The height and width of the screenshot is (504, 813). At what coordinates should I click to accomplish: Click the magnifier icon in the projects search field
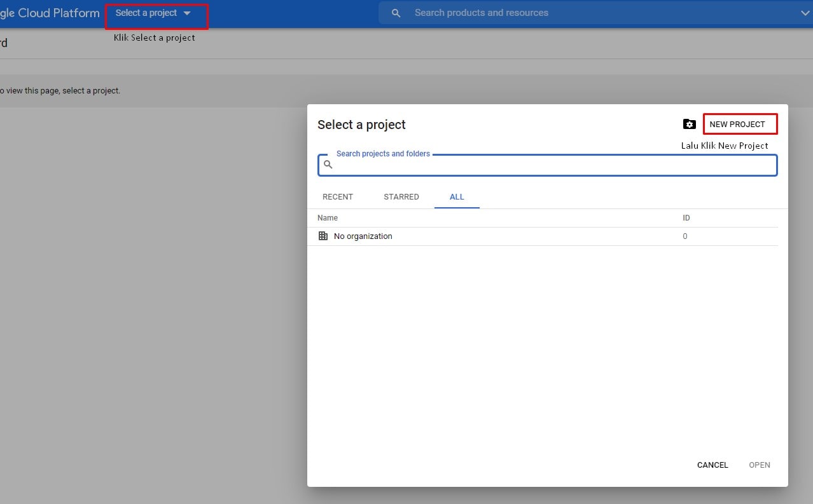(x=328, y=164)
